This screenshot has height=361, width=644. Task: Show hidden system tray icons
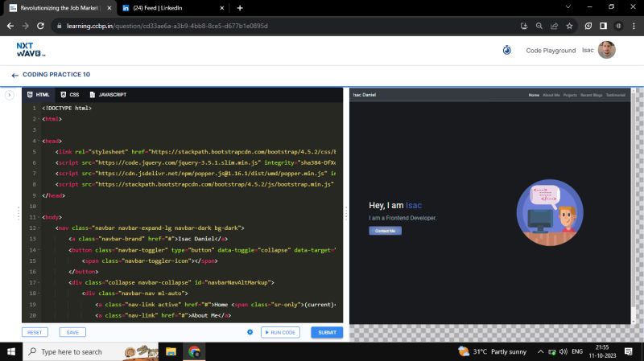pos(540,351)
